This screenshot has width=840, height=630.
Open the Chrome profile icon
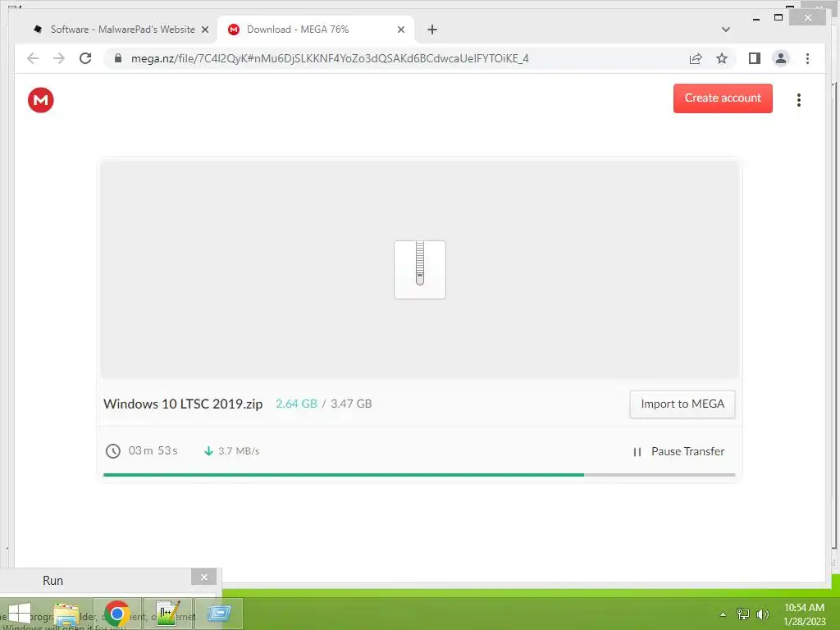pos(781,58)
